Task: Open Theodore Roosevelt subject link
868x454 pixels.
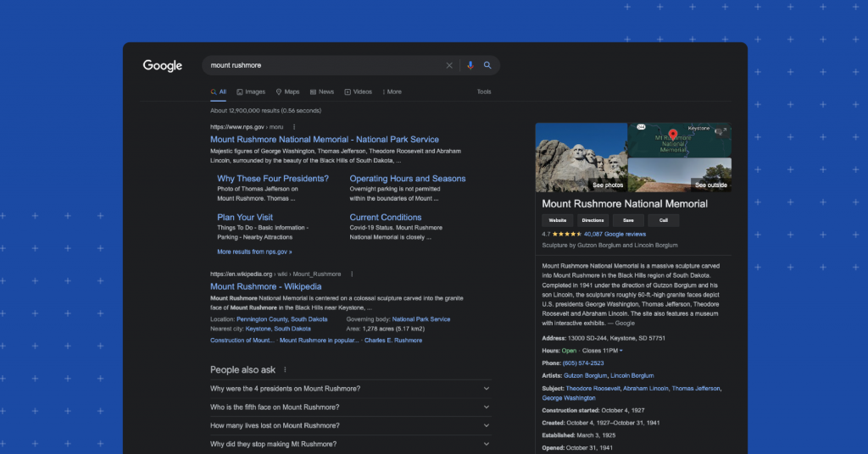Action: (x=593, y=388)
